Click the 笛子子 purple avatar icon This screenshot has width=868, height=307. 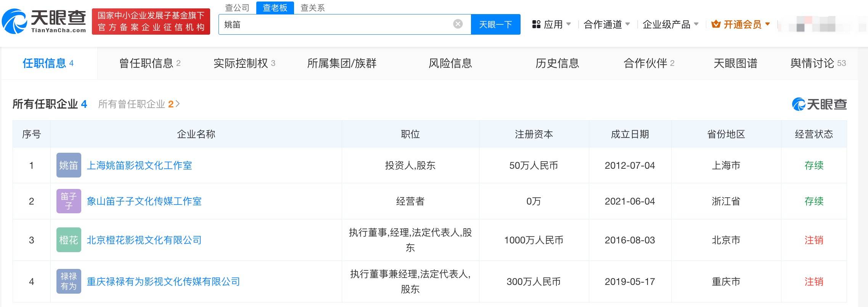tap(69, 201)
